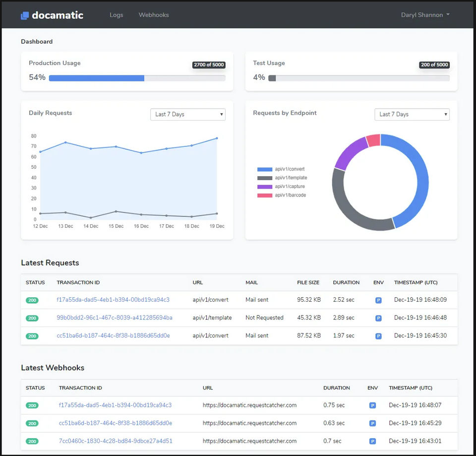Image resolution: width=476 pixels, height=456 pixels.
Task: Open the Daryl Shannon user dropdown
Action: tap(425, 15)
